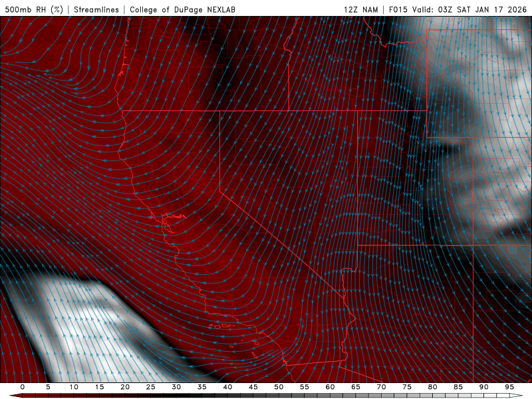Pick the "20" color scale label

(x=125, y=387)
